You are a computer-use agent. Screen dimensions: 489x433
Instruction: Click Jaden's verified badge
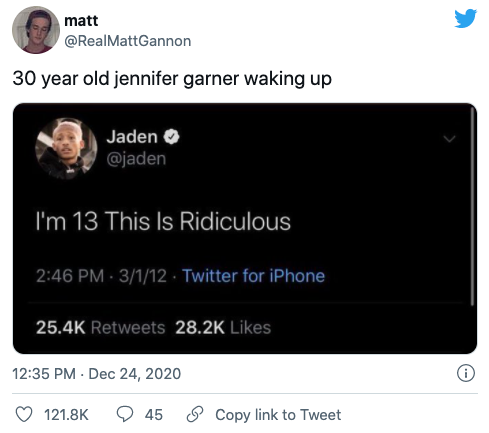171,137
